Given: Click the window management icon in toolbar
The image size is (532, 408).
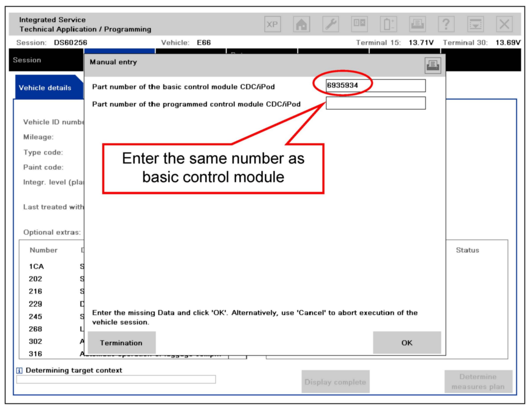Looking at the screenshot, I should pyautogui.click(x=359, y=24).
